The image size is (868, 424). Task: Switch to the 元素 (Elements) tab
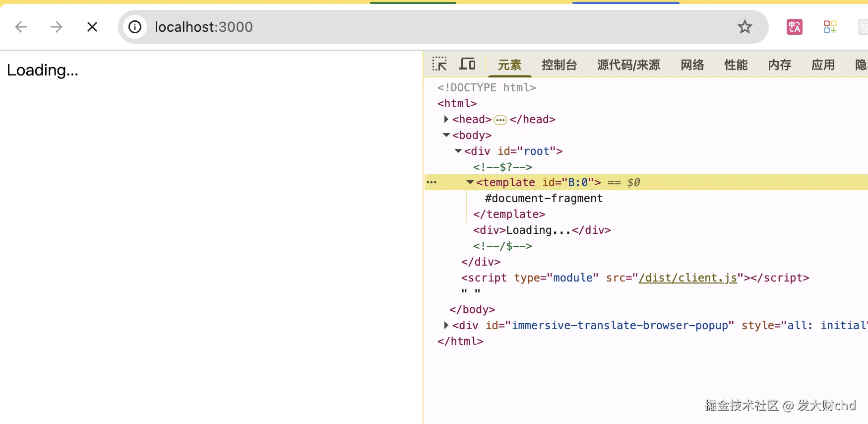pos(509,65)
